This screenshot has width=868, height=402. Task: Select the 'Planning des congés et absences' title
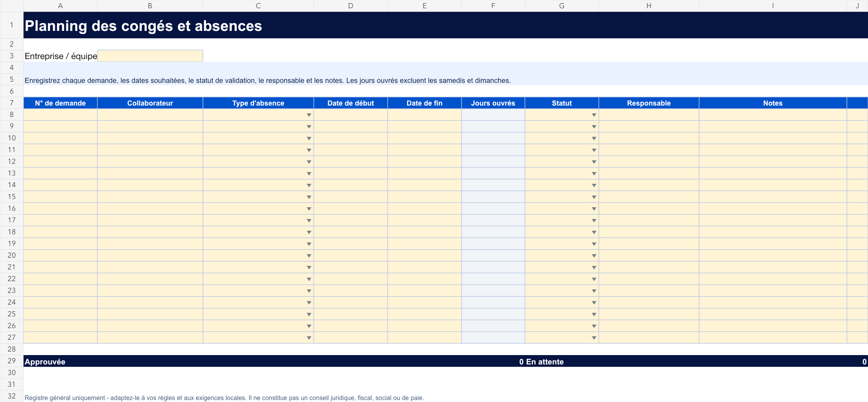pyautogui.click(x=143, y=26)
